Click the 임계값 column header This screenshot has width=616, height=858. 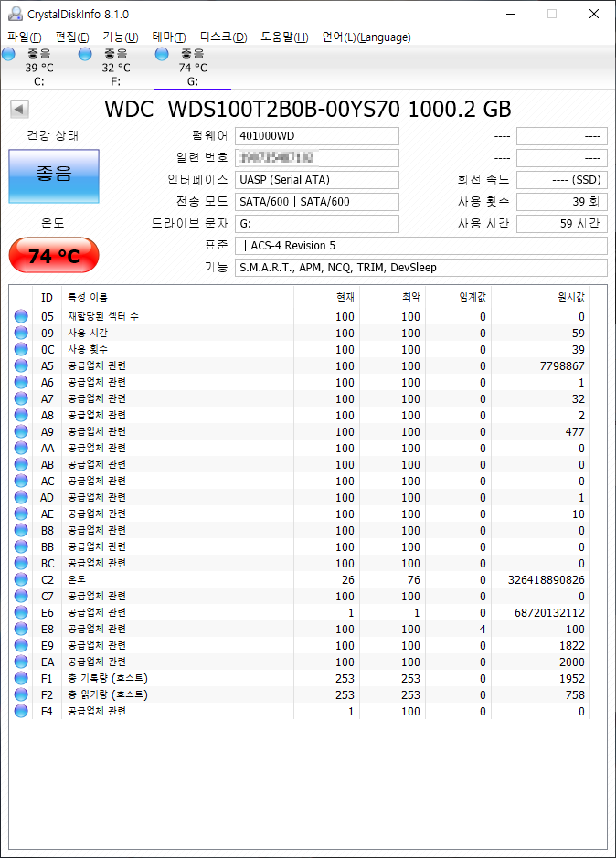[458, 297]
